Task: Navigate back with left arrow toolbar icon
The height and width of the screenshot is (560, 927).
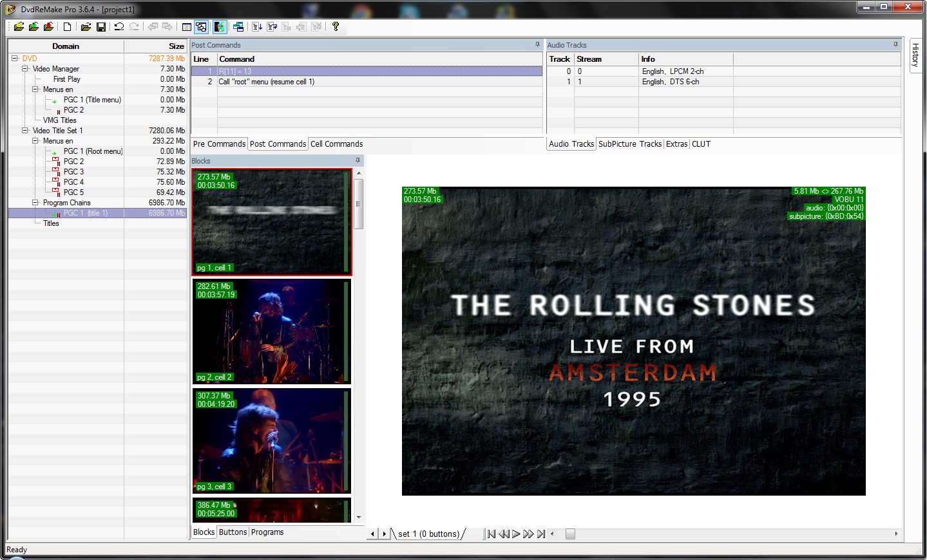Action: tap(153, 26)
